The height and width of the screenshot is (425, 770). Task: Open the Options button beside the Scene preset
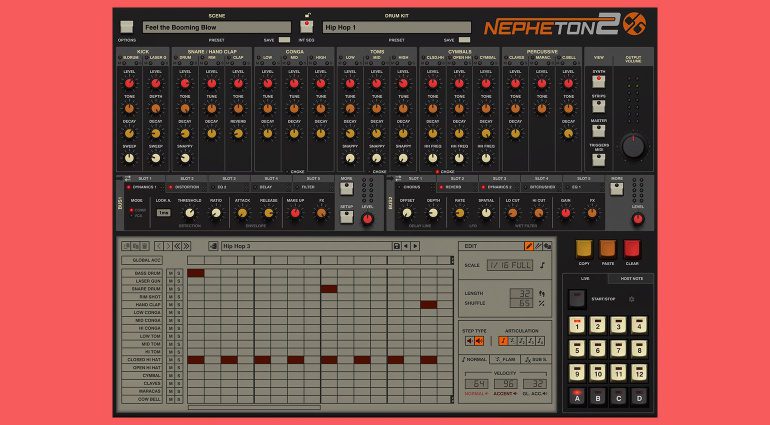click(127, 27)
